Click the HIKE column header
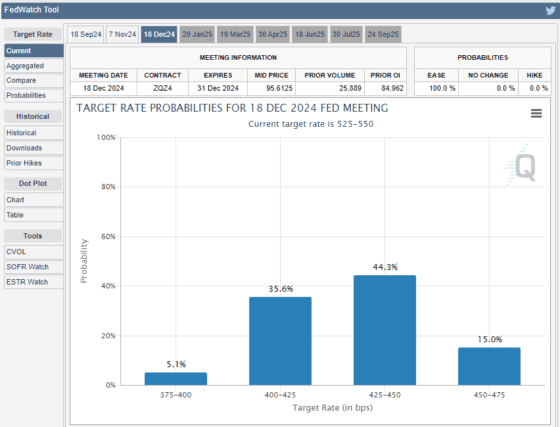Image resolution: width=560 pixels, height=427 pixels. click(x=534, y=75)
